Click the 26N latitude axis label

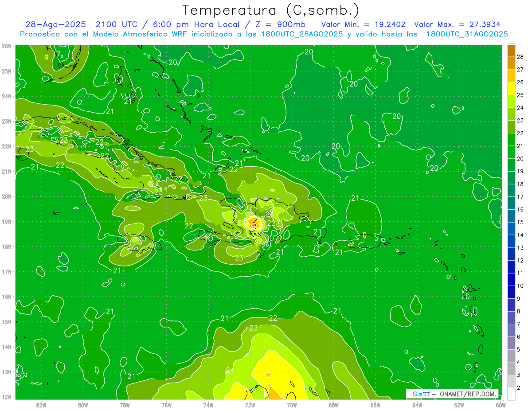[x=7, y=46]
